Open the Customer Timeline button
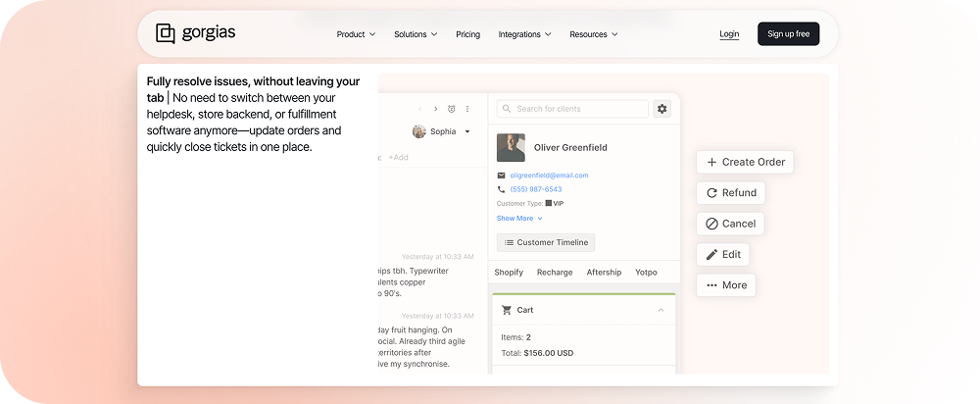The image size is (980, 404). (546, 242)
